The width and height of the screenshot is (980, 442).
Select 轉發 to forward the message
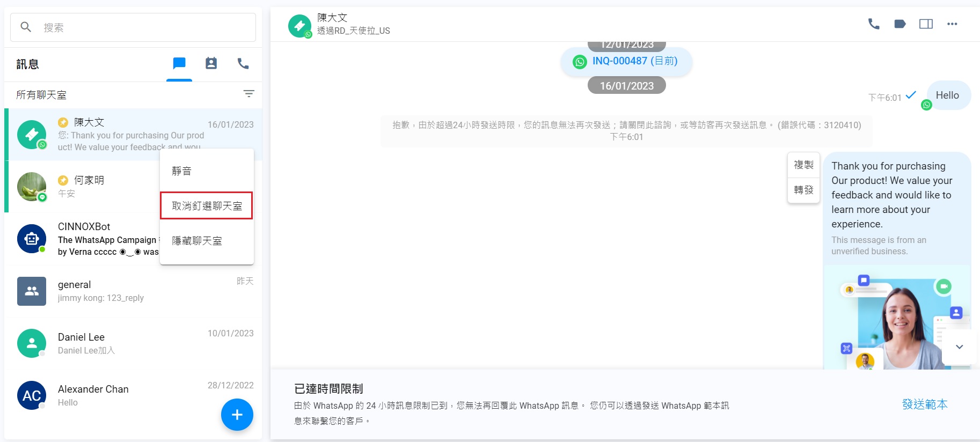click(803, 190)
